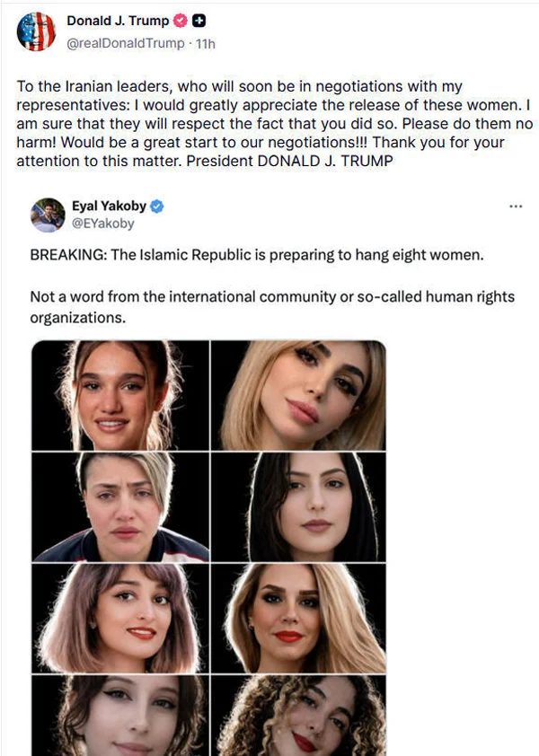Click the post text addressed to Iranian leaders

pyautogui.click(x=261, y=126)
